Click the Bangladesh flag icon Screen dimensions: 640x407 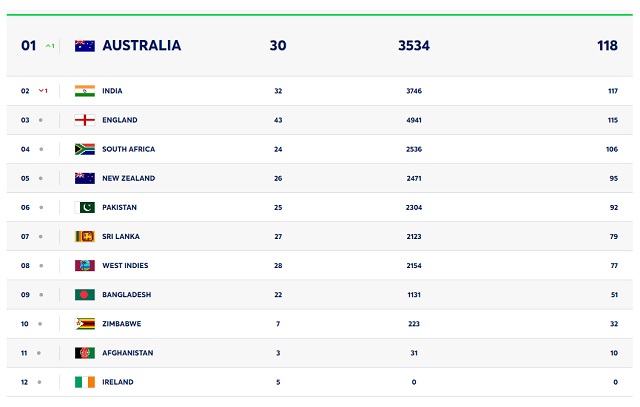(x=85, y=295)
